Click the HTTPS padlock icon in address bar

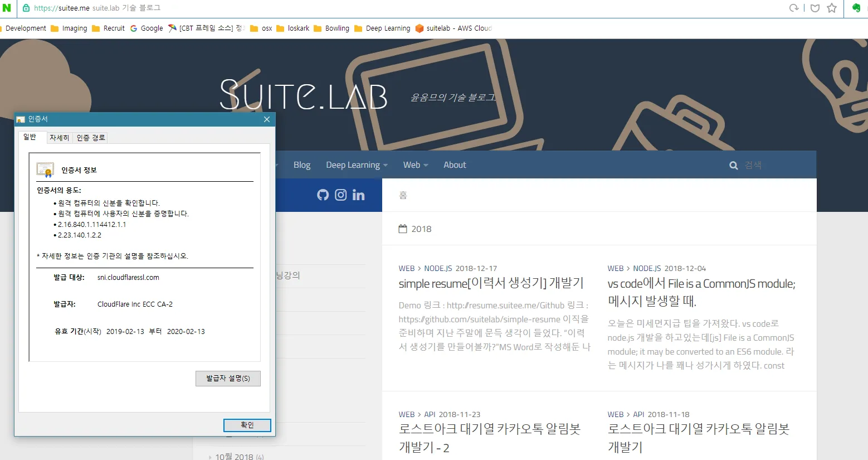(26, 8)
